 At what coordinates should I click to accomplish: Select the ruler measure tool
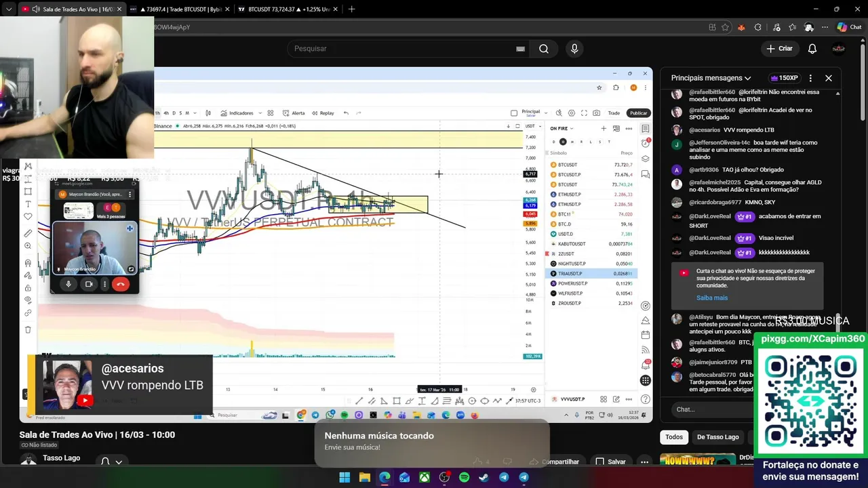tap(28, 233)
